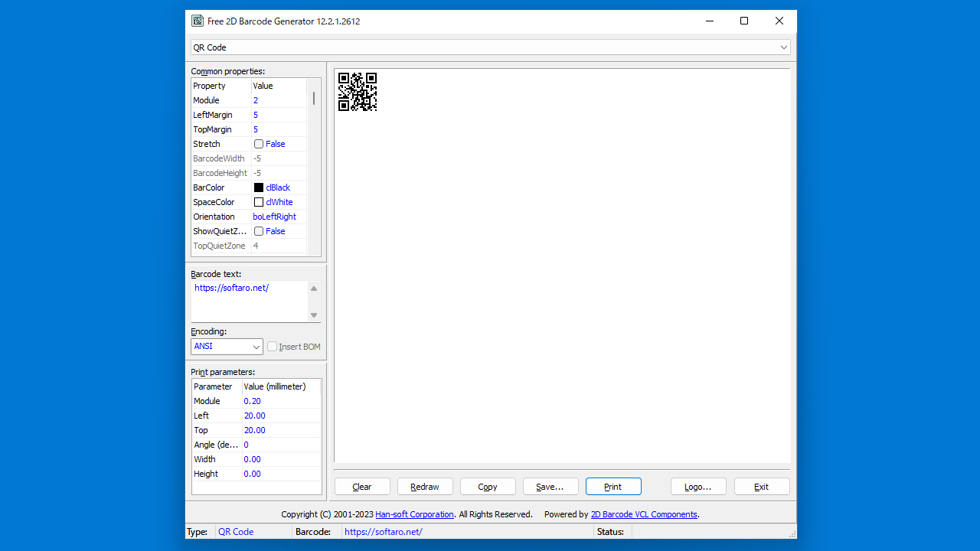The width and height of the screenshot is (980, 551).
Task: Close the Barcode Generator window
Action: pyautogui.click(x=779, y=21)
